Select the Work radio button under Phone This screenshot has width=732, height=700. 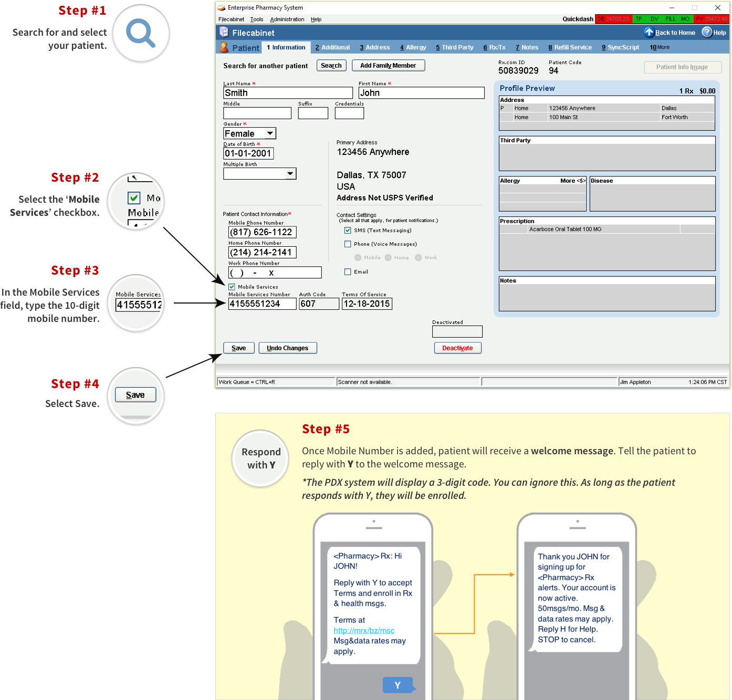tap(419, 258)
